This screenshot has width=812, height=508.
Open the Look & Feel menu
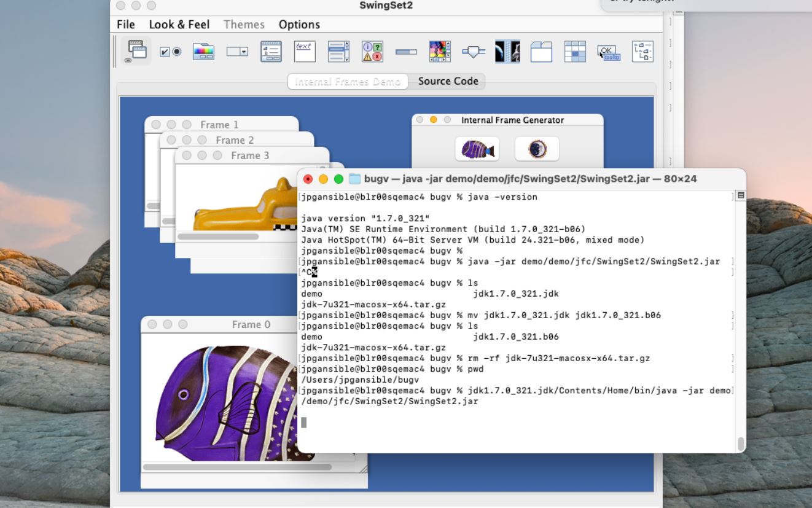[179, 25]
